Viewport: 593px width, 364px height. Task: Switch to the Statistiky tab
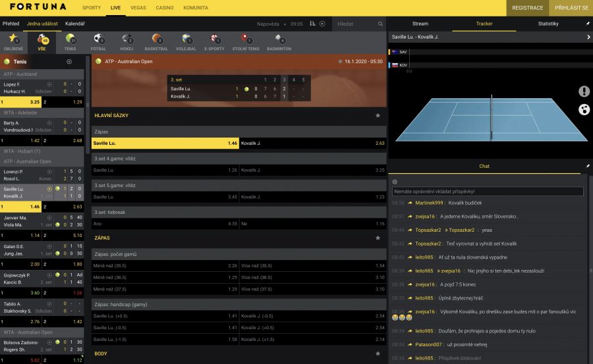(x=548, y=24)
